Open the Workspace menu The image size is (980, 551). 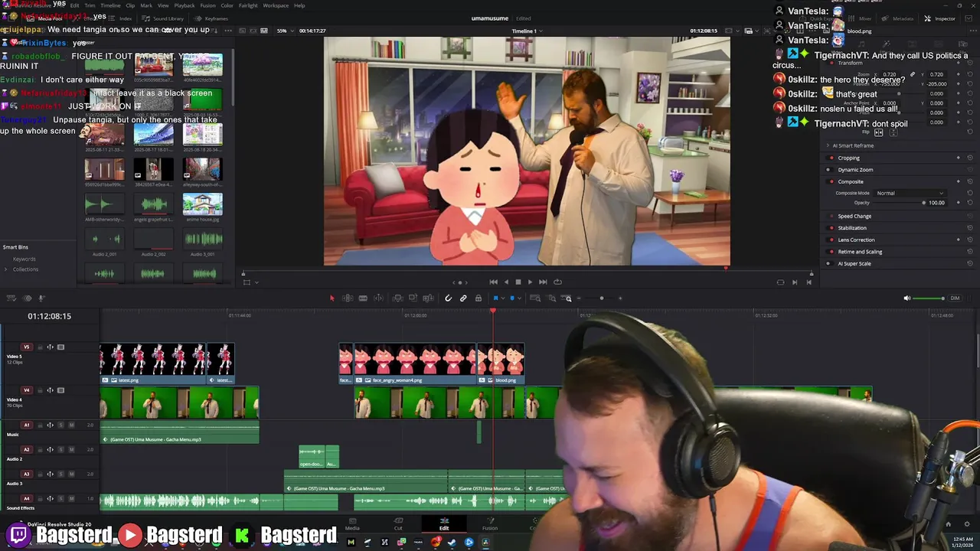(276, 5)
